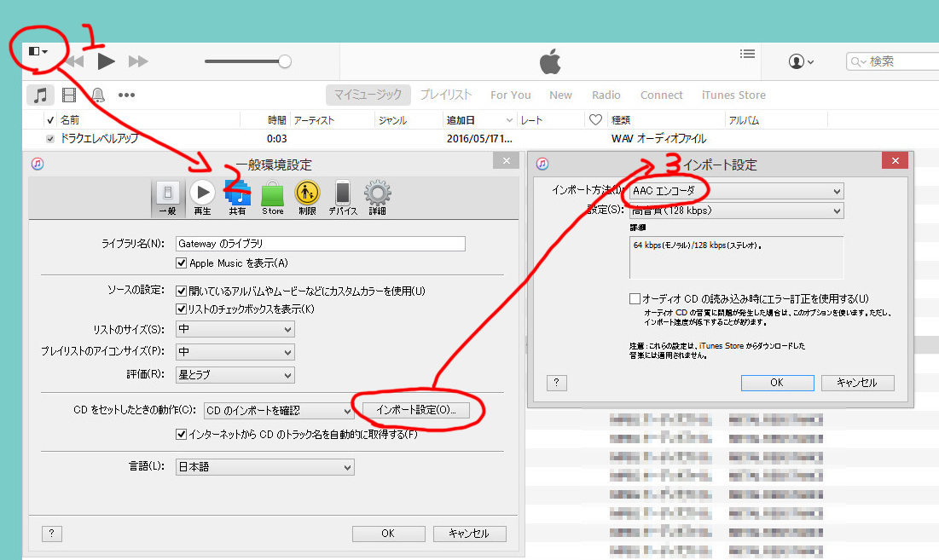Screen dimensions: 939x560
Task: Sort by the 追加日 column header
Action: 479,120
